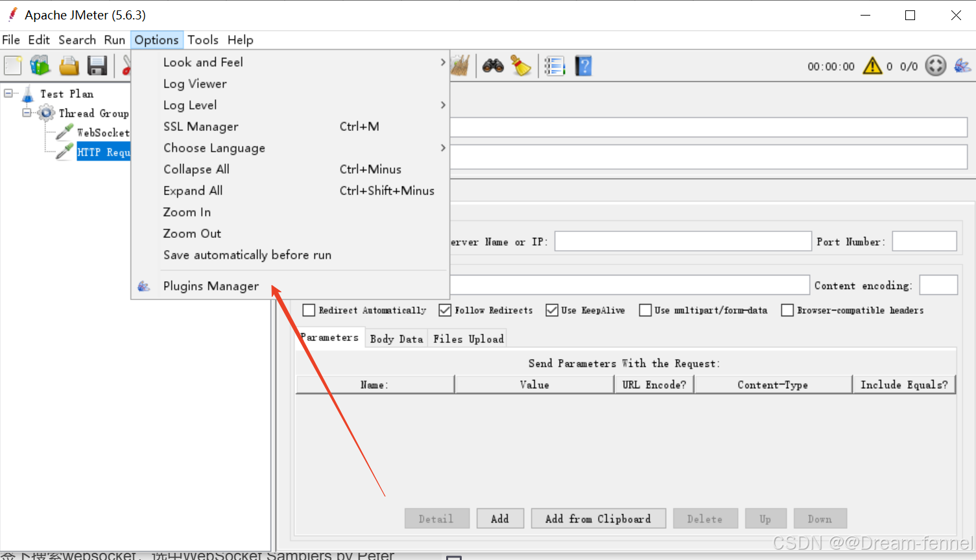Toggle Use KeepAlive checkbox
The image size is (976, 560).
point(552,310)
